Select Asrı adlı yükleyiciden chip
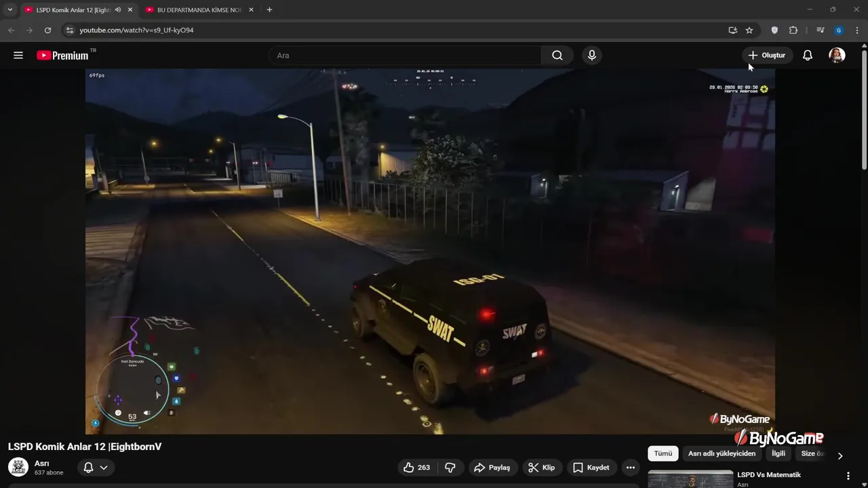 (x=722, y=453)
